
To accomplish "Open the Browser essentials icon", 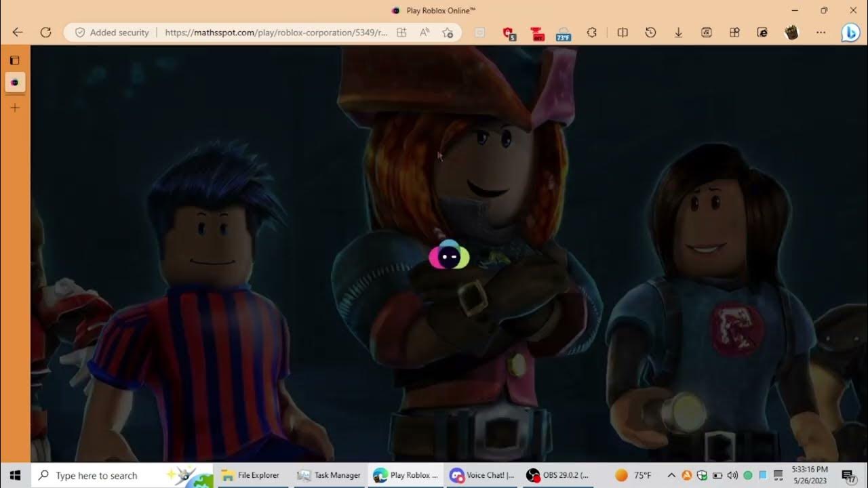I will click(x=734, y=32).
